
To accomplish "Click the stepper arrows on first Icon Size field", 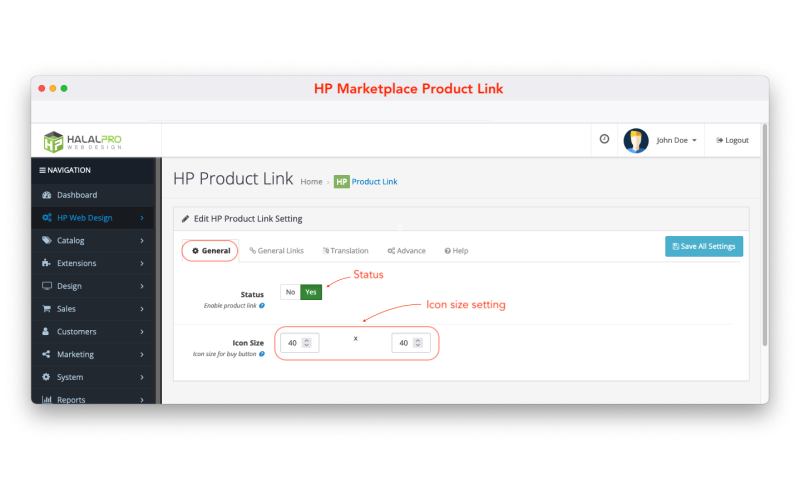I will [307, 343].
